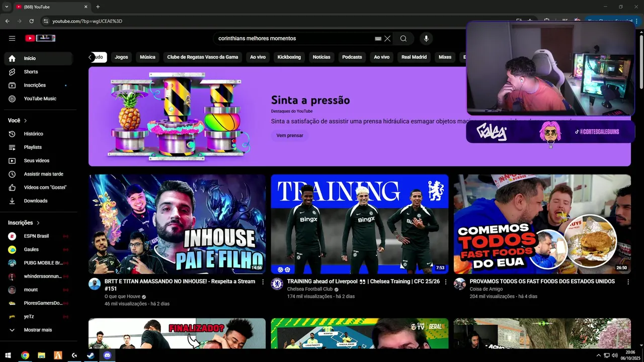The width and height of the screenshot is (644, 362).
Task: Expand Mostrar mais subscriptions
Action: [x=38, y=330]
